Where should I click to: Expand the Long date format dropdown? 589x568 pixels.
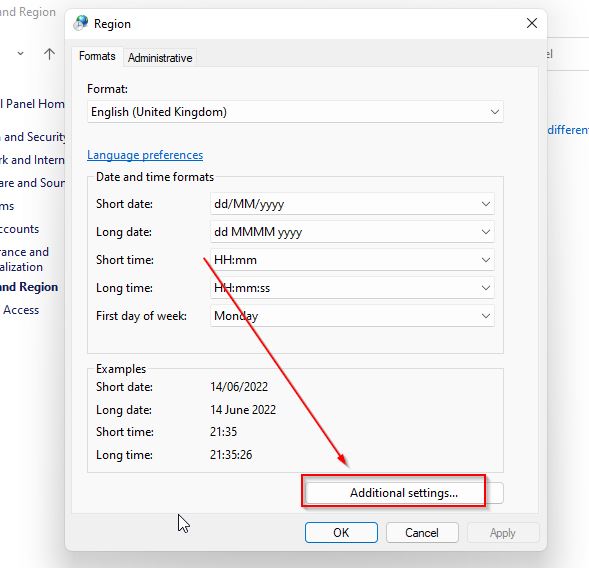pos(352,232)
